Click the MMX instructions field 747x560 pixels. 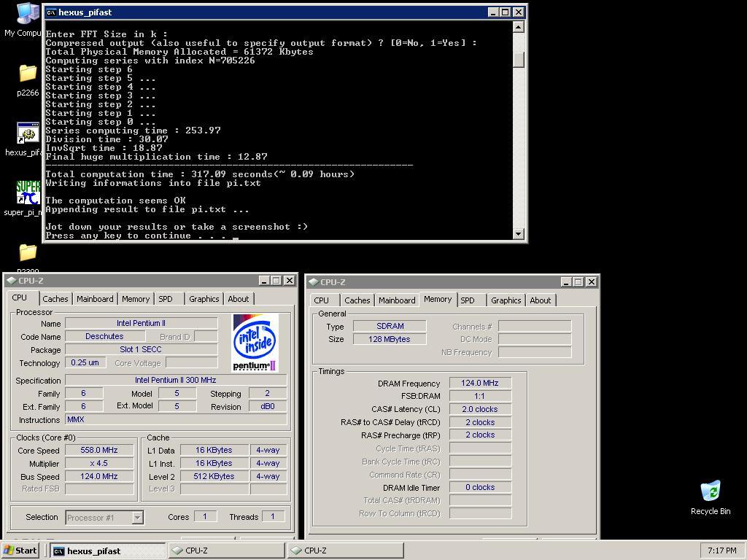176,419
